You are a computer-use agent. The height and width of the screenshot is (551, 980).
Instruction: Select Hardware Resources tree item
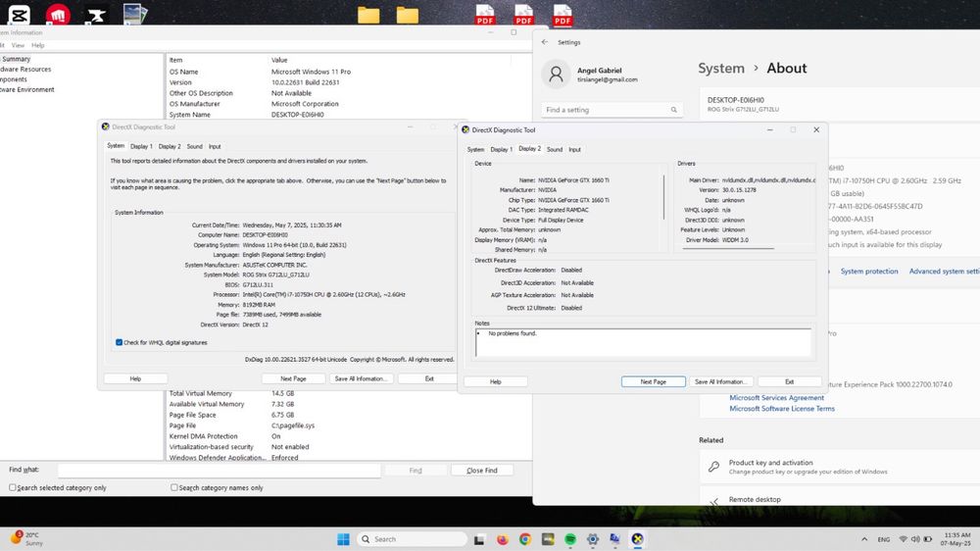point(25,70)
